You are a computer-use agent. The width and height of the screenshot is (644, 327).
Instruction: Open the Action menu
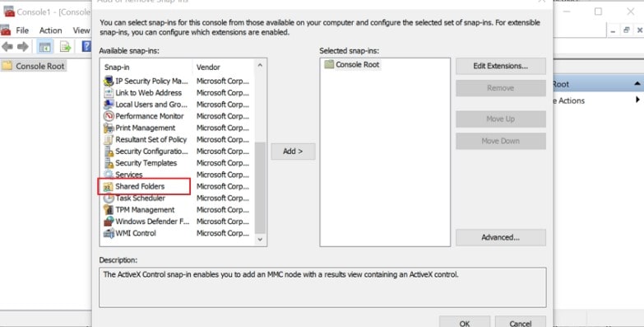click(x=50, y=30)
